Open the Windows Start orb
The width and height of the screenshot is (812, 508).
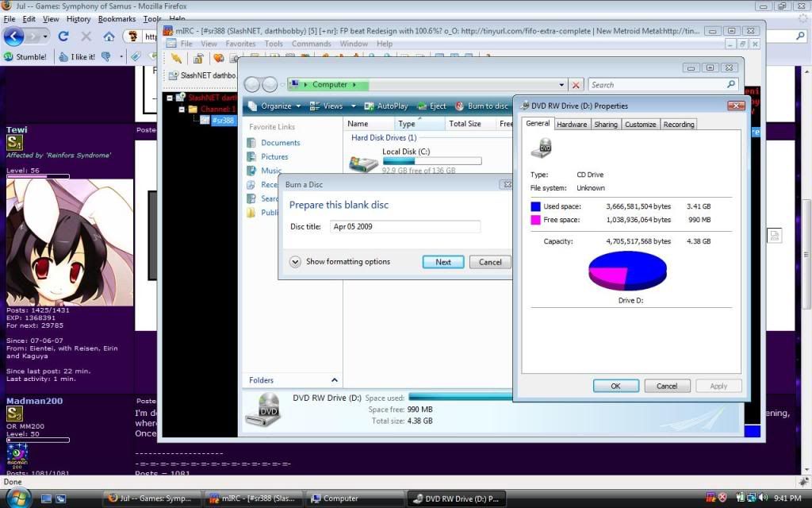tap(17, 498)
